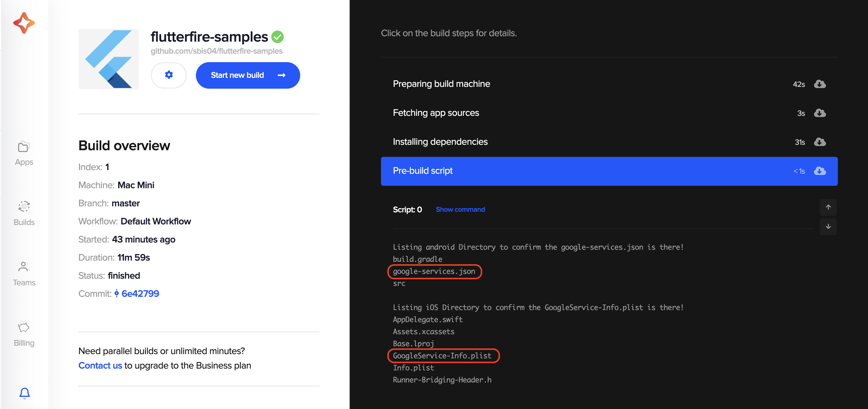Download Fetching app sources log

point(820,113)
